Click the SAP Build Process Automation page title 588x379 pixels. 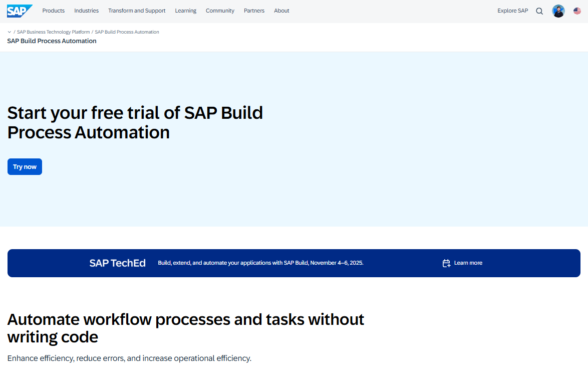tap(52, 41)
